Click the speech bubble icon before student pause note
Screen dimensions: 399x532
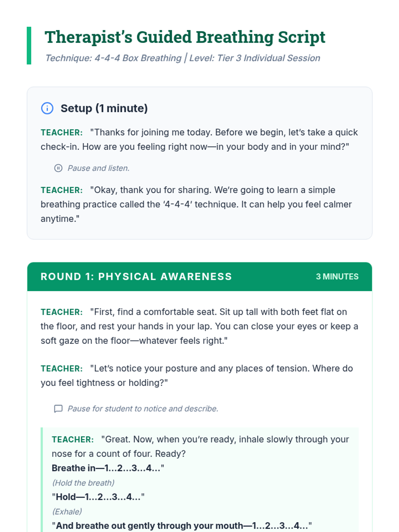coord(58,409)
